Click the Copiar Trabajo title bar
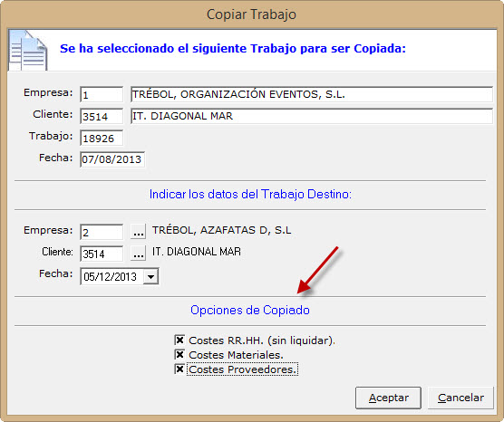The image size is (504, 422). coord(252,14)
